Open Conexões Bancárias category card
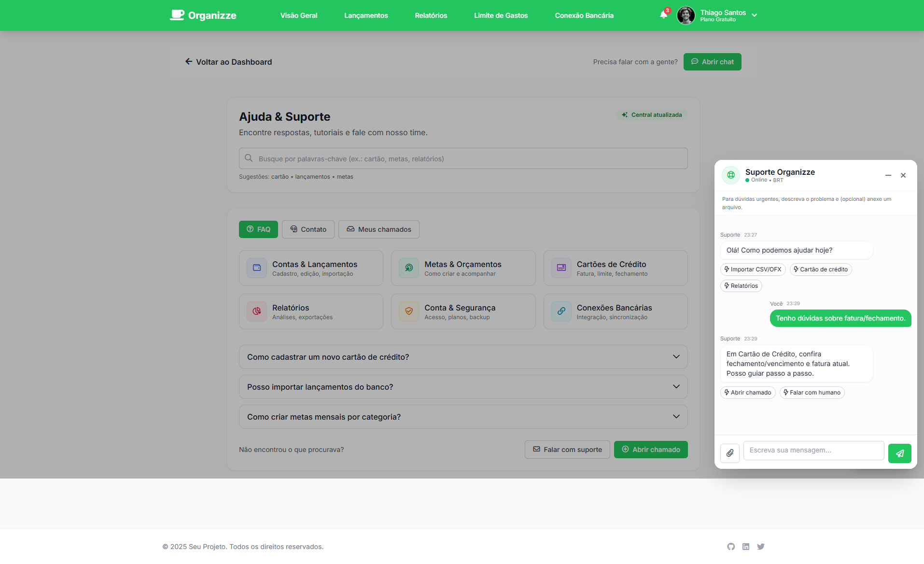The image size is (924, 564). pos(616,311)
